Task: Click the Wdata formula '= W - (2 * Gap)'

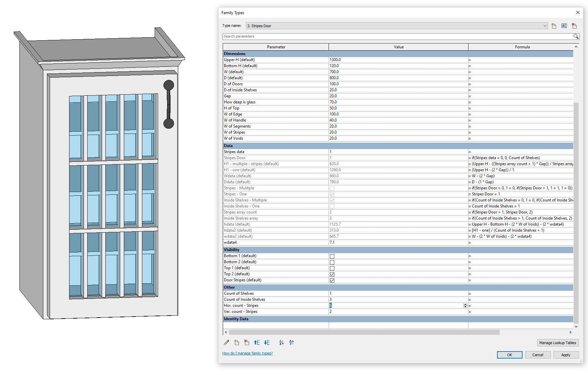Action: pos(482,176)
